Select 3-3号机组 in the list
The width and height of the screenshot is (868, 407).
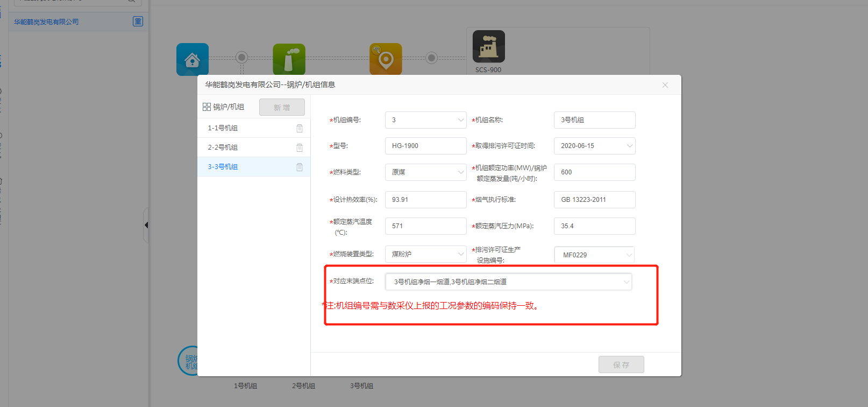[x=254, y=167]
